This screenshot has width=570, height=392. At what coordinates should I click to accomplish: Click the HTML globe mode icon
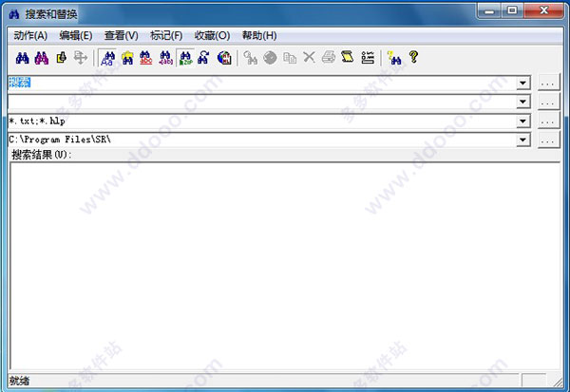pos(224,58)
